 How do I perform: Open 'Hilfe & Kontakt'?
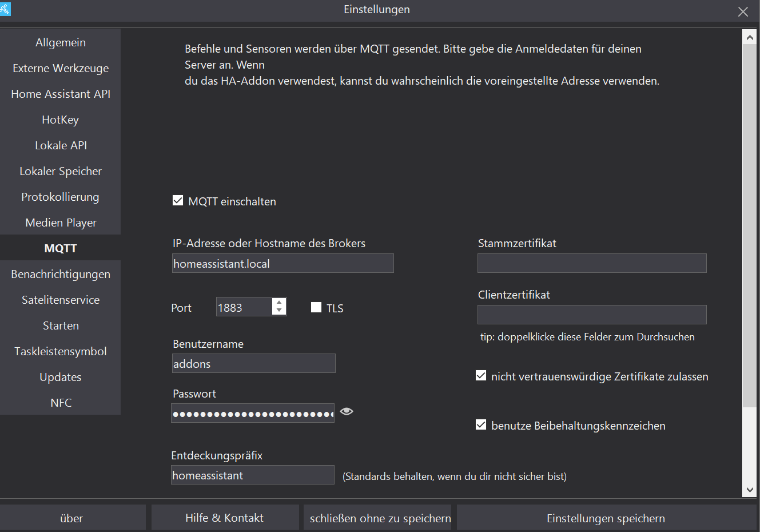(x=225, y=518)
